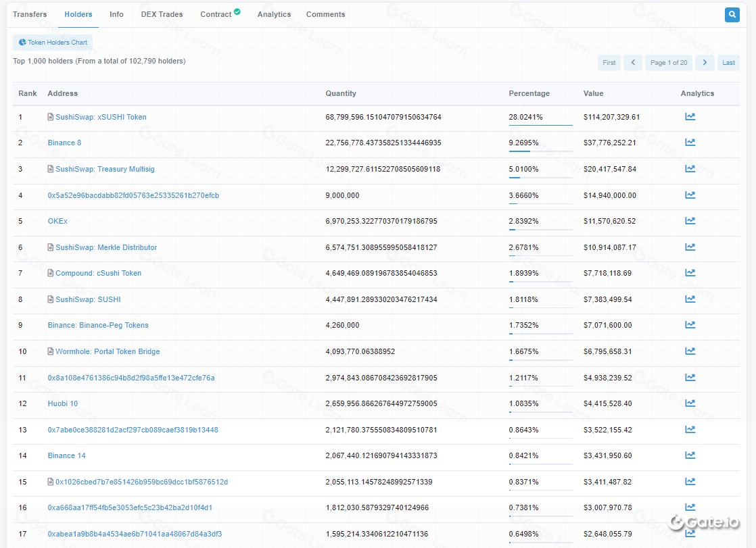Click the Percentage column header

click(529, 93)
